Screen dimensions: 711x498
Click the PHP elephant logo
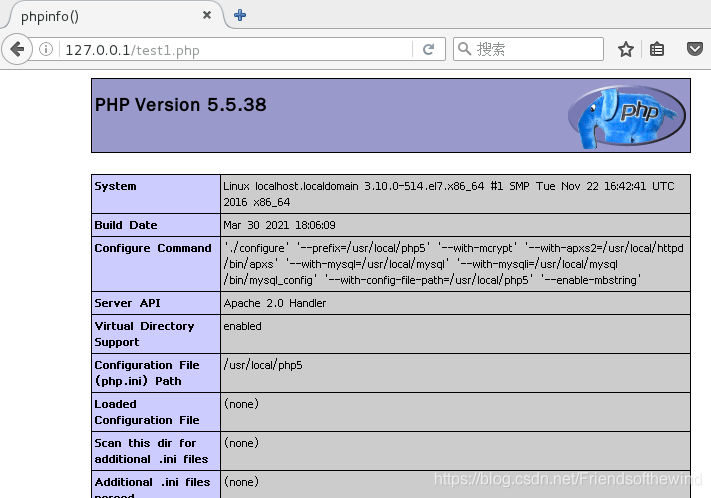pos(627,117)
